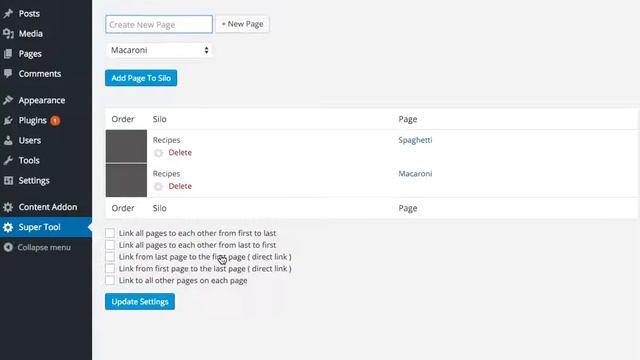640x360 pixels.
Task: Click the Posts pushpin icon
Action: 8,13
